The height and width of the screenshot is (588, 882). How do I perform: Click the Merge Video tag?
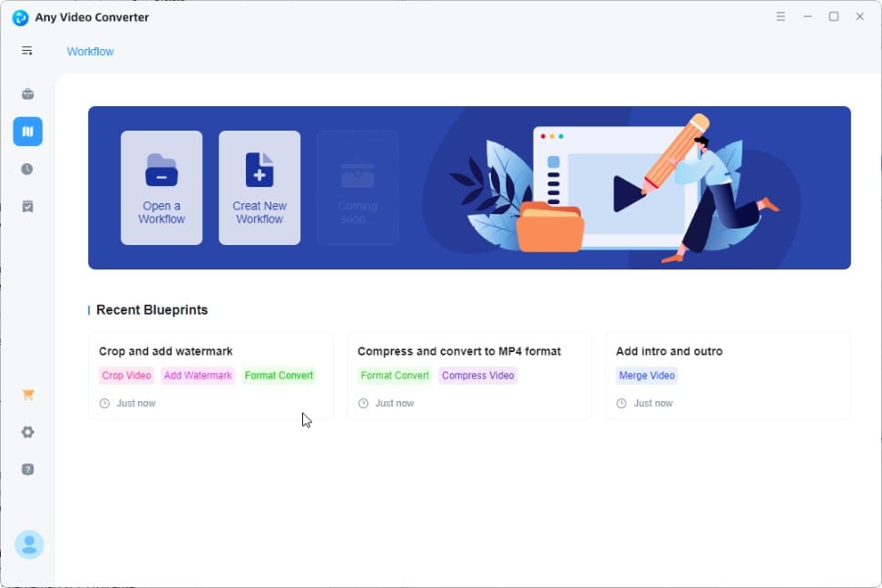coord(647,376)
